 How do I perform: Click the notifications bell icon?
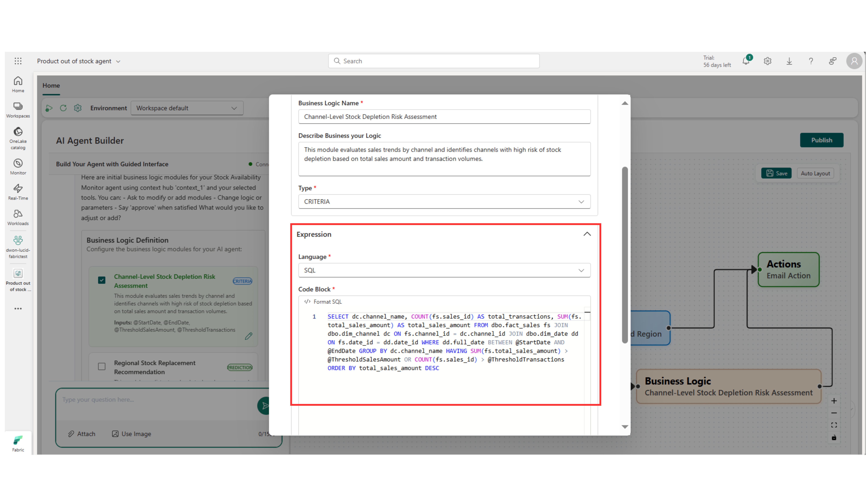pos(746,61)
